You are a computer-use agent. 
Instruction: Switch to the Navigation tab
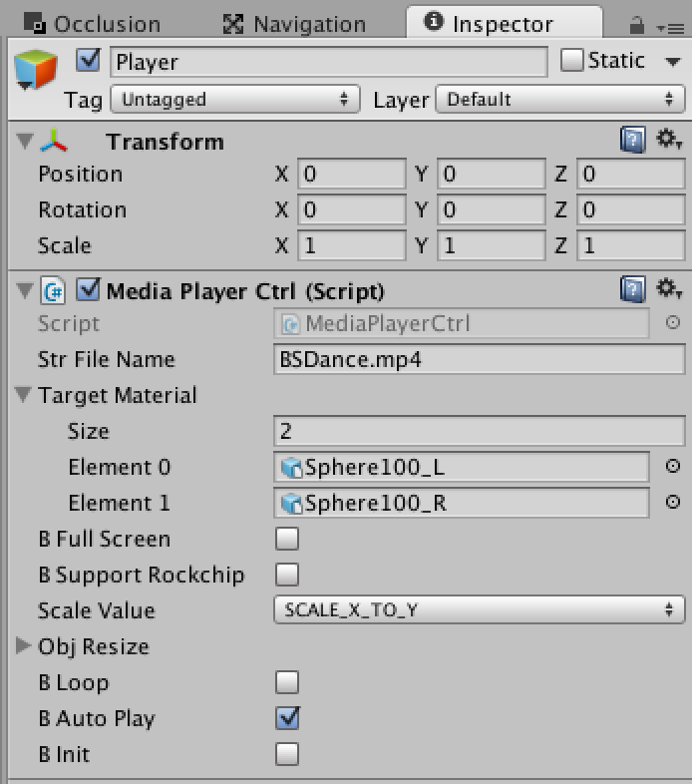pos(294,24)
